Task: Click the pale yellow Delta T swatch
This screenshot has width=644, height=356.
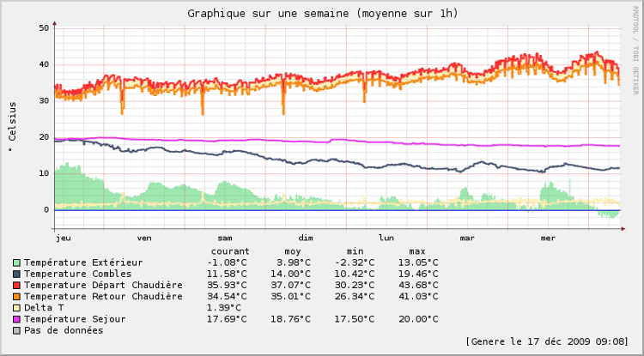Action: point(17,307)
